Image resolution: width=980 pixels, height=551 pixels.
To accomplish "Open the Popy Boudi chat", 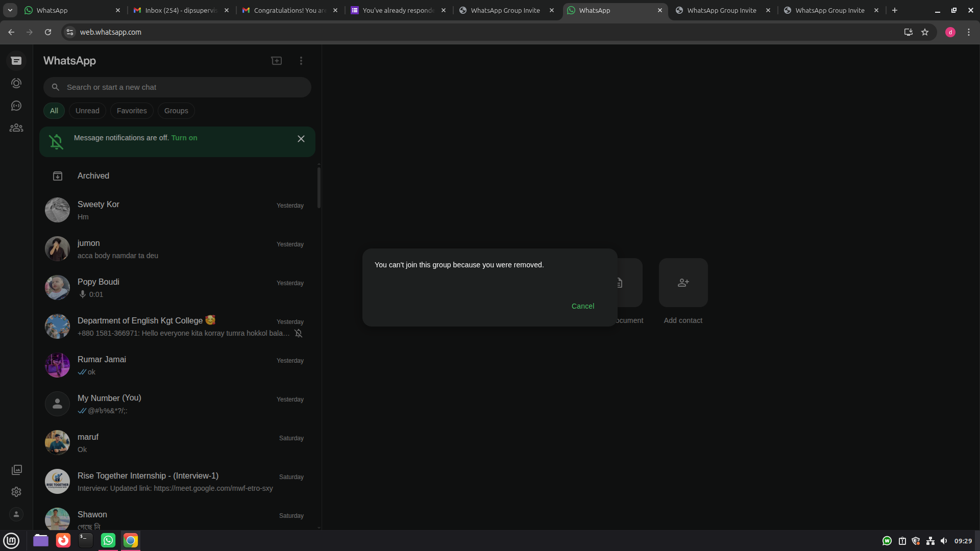I will [177, 288].
